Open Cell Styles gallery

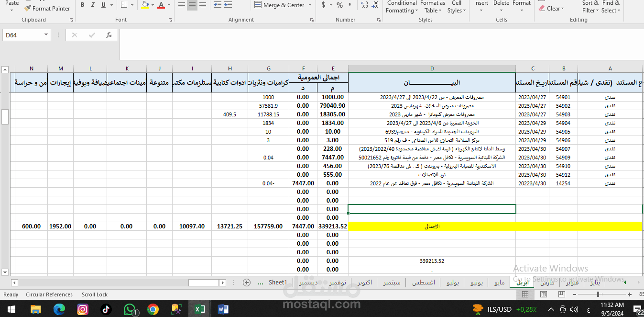[x=457, y=7]
